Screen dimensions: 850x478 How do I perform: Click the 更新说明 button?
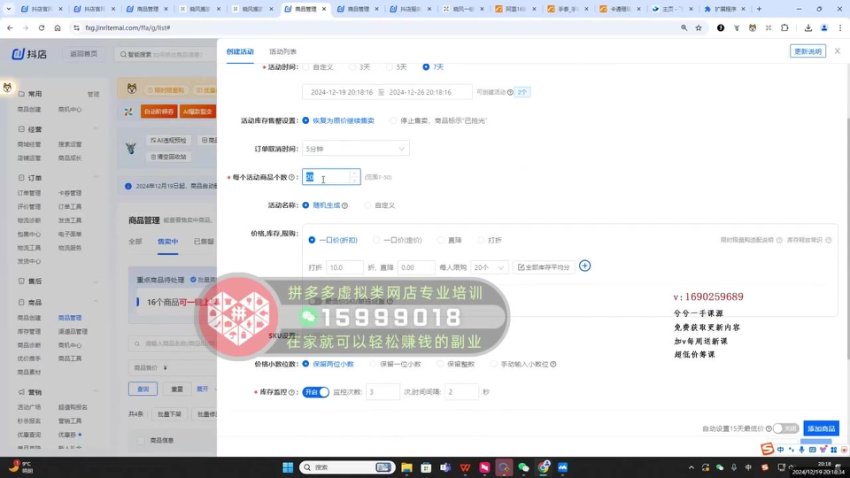coord(807,51)
